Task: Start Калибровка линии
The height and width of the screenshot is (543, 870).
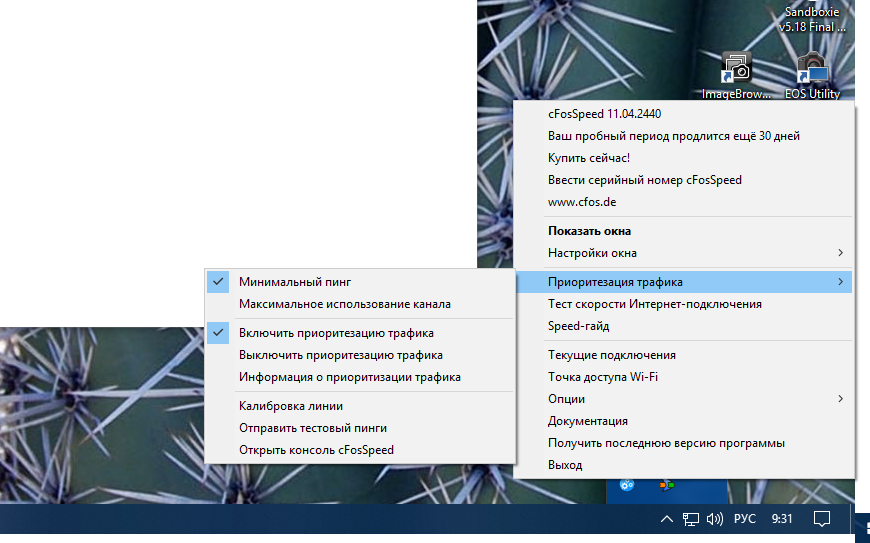Action: pos(360,406)
